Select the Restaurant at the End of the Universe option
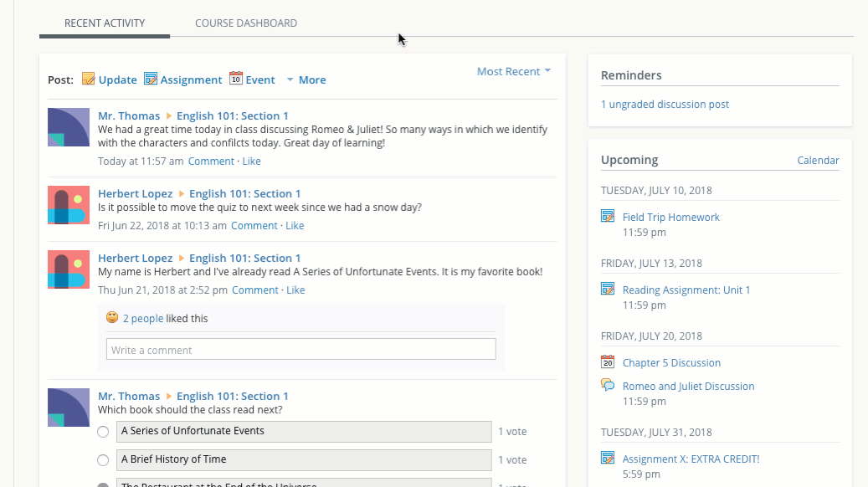Image resolution: width=868 pixels, height=487 pixels. (x=103, y=484)
